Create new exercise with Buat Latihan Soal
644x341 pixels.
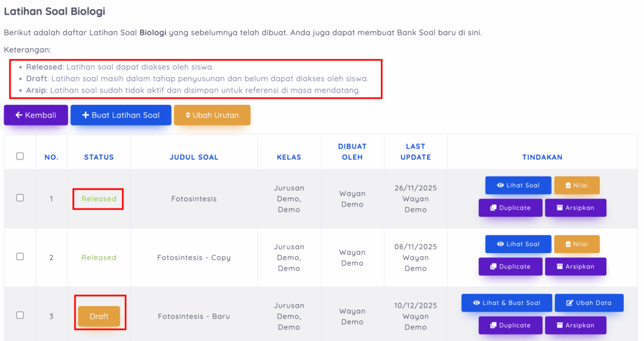coord(121,115)
